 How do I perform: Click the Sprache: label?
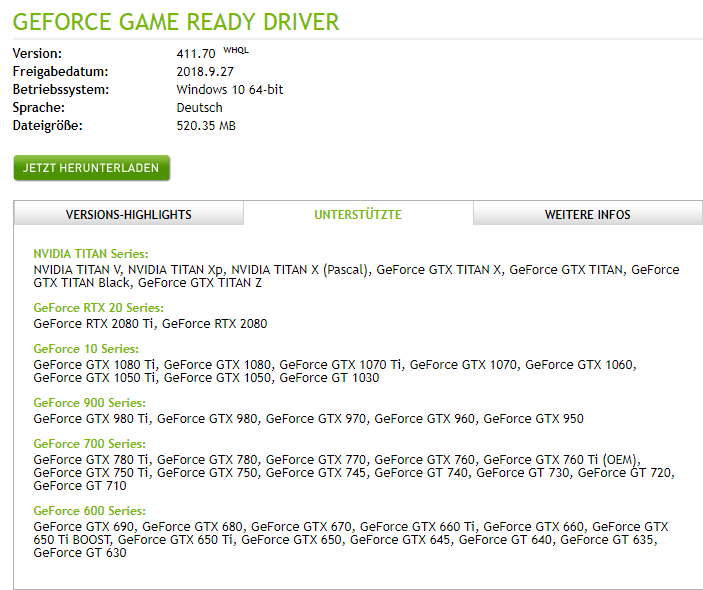coord(39,108)
